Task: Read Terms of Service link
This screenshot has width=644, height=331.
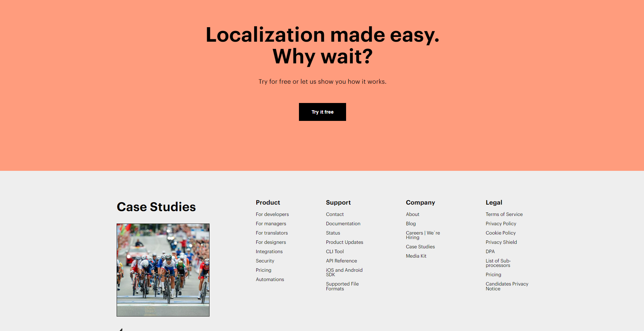Action: [504, 214]
